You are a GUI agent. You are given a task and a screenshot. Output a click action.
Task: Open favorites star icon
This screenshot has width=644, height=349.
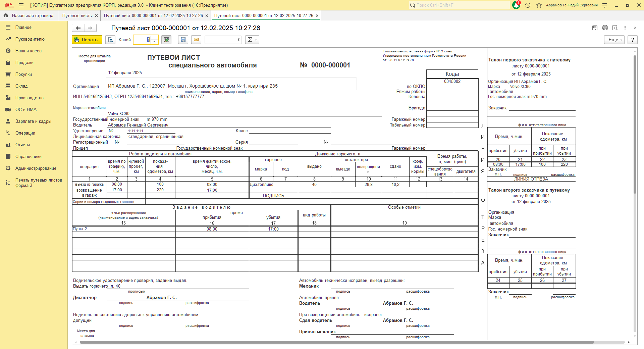pyautogui.click(x=539, y=5)
